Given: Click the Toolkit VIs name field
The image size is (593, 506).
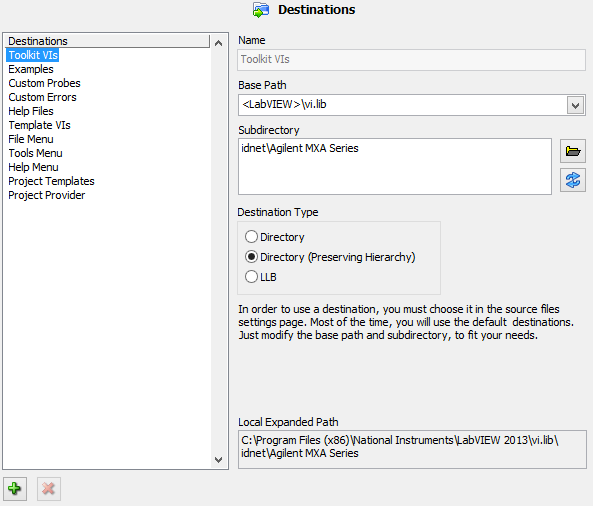Looking at the screenshot, I should 411,60.
